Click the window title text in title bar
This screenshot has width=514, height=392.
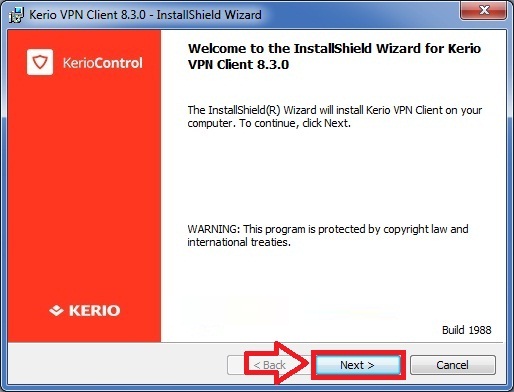pyautogui.click(x=145, y=15)
